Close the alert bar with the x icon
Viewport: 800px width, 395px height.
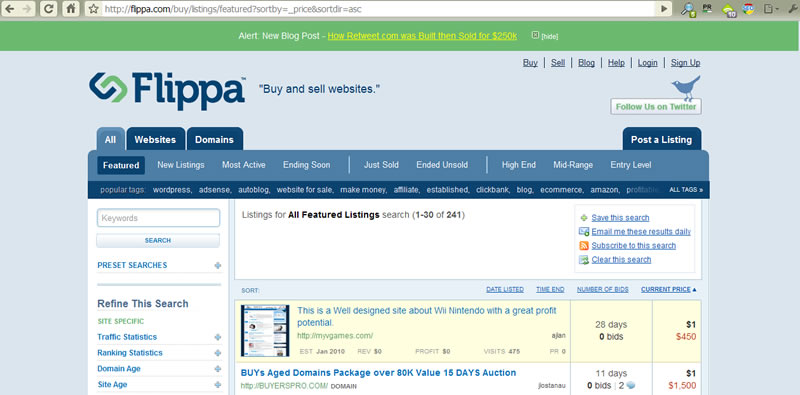[x=535, y=35]
